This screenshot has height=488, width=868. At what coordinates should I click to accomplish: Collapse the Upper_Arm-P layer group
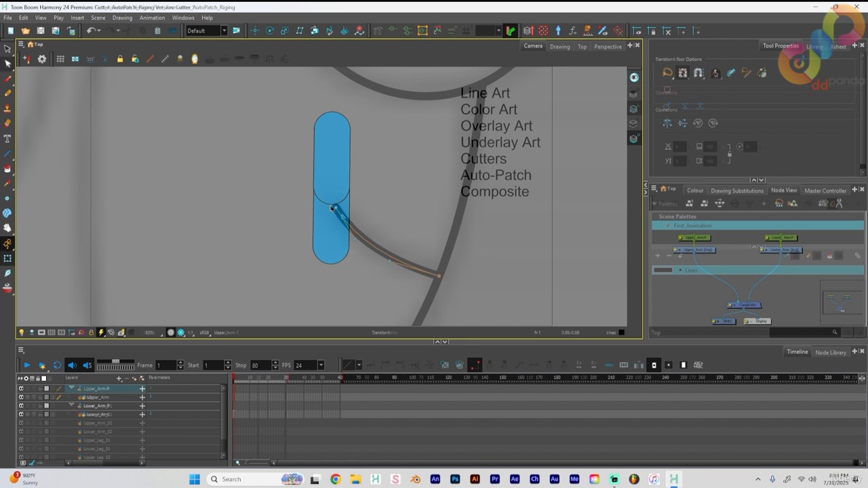pos(71,388)
